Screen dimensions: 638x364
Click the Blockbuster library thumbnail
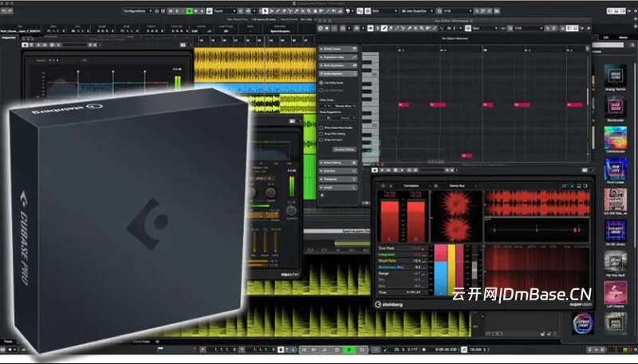coord(615,107)
